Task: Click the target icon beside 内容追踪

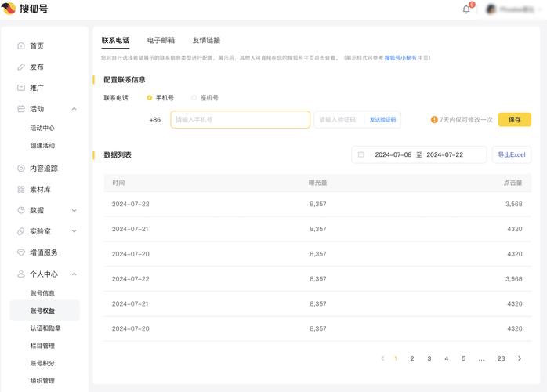Action: (21, 169)
